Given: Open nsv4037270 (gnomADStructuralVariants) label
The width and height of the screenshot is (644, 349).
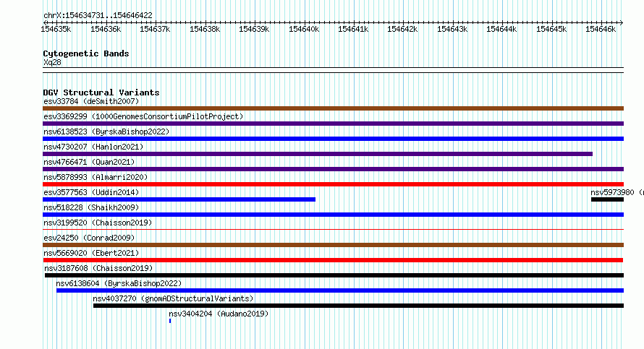Looking at the screenshot, I should pyautogui.click(x=174, y=298).
